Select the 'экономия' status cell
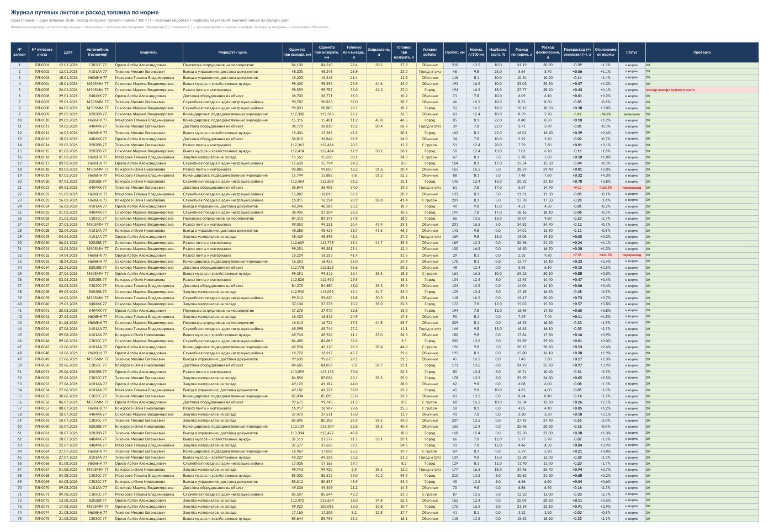Viewport: 769px width, 532px height. [632, 114]
